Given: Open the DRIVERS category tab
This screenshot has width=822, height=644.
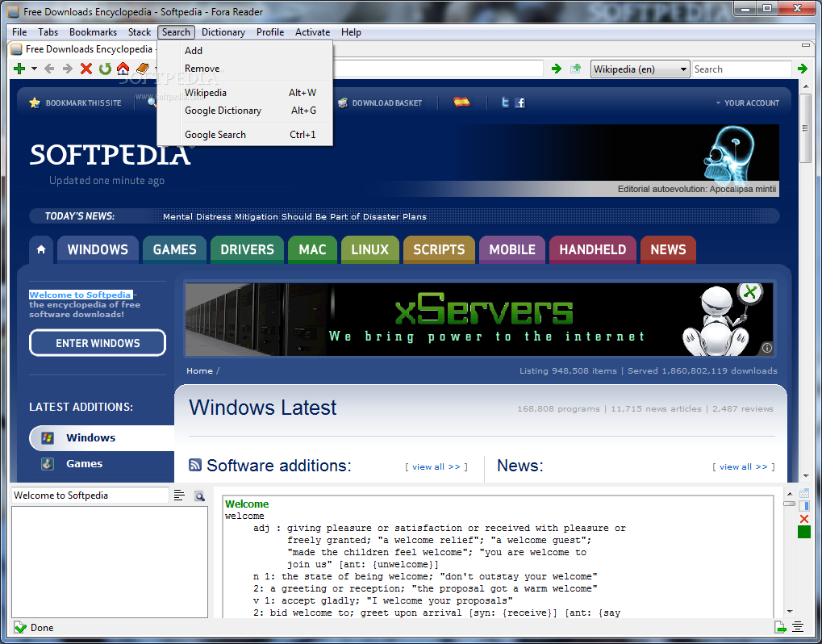Looking at the screenshot, I should (247, 249).
